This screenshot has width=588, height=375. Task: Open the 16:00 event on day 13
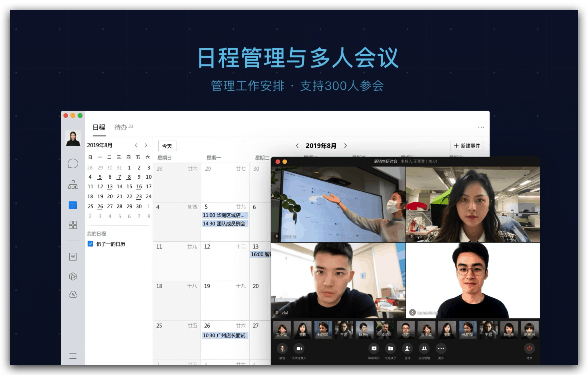tap(260, 254)
